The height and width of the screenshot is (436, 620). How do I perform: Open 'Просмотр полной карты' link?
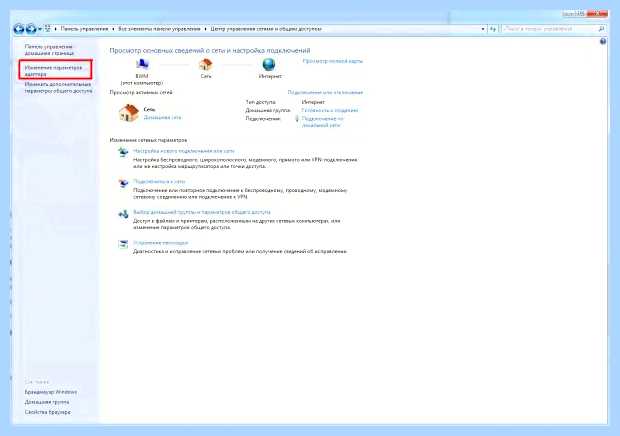333,61
